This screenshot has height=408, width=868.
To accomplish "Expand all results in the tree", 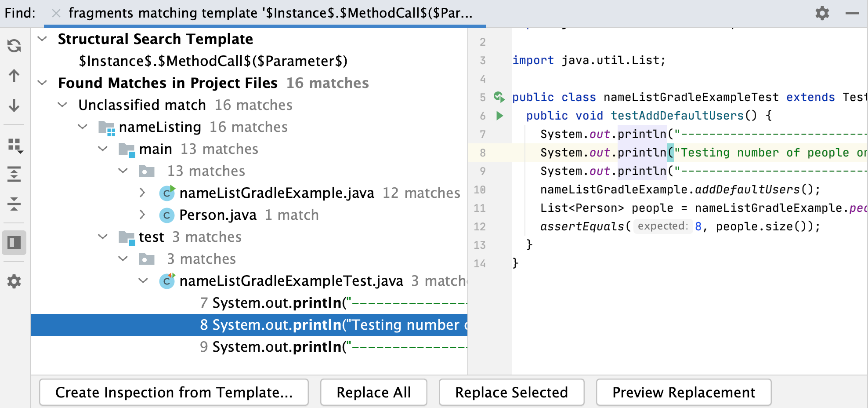I will (x=14, y=175).
